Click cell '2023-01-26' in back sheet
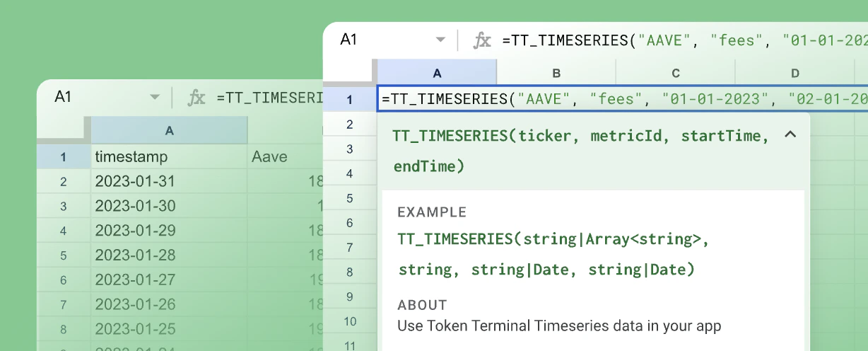Image resolution: width=868 pixels, height=351 pixels. [x=169, y=304]
